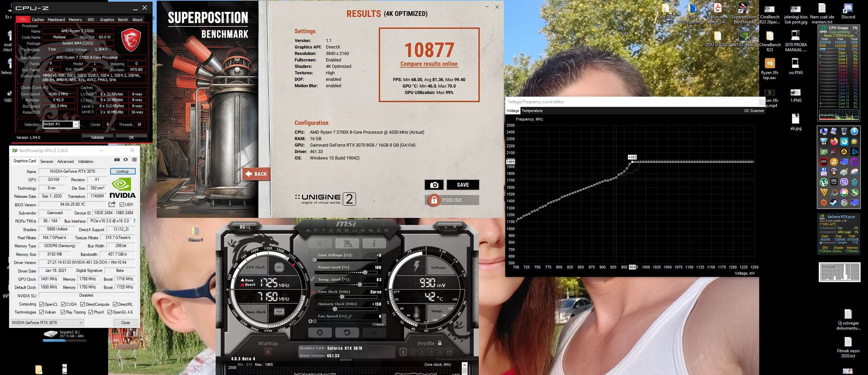
Task: Open the Gellus zene konyv PDF icon
Action: [717, 14]
